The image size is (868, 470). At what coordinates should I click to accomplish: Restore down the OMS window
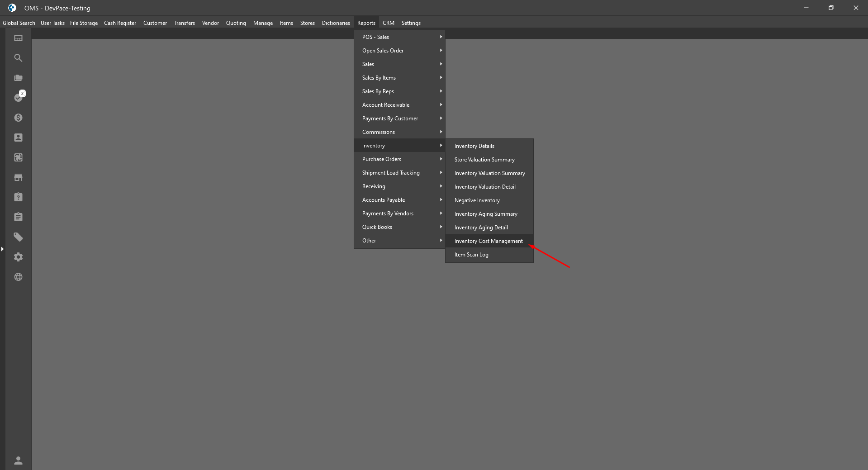coord(831,8)
